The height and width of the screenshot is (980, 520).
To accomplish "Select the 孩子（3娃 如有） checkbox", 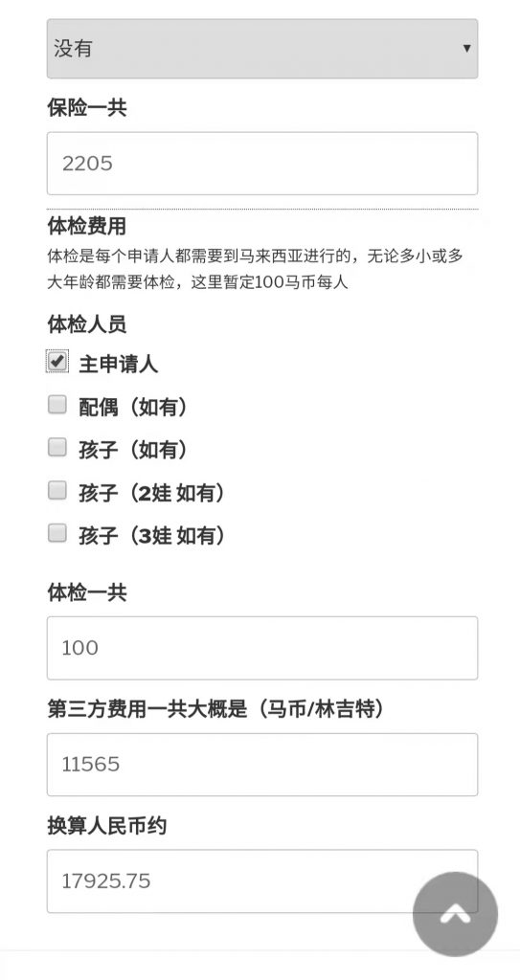I will point(57,533).
